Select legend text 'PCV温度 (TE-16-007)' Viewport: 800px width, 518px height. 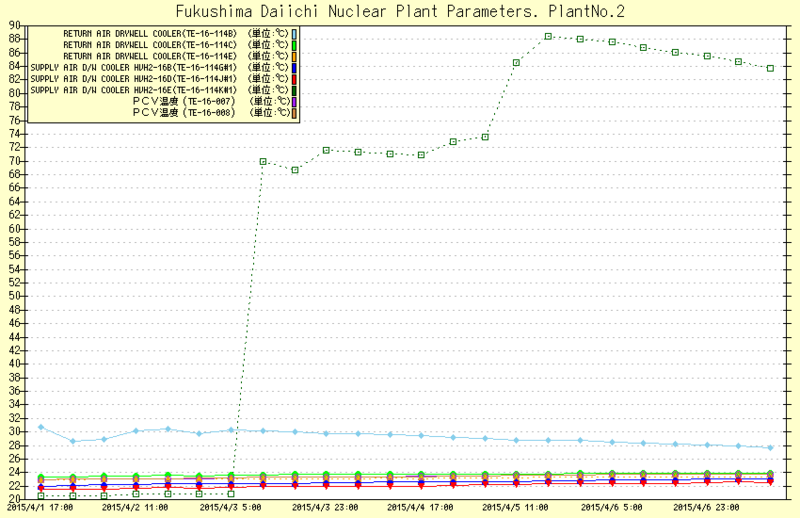pos(184,101)
